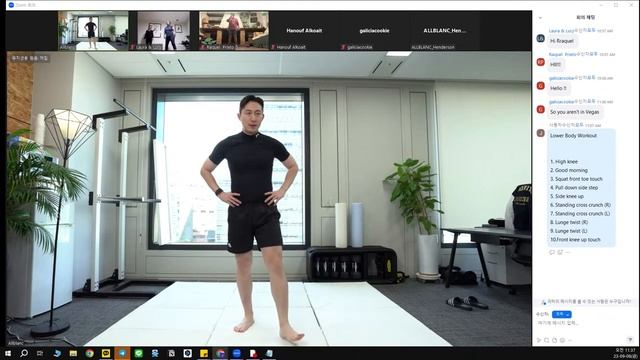Image resolution: width=640 pixels, height=360 pixels.
Task: Click the red avatar beside Hello message
Action: tap(540, 86)
